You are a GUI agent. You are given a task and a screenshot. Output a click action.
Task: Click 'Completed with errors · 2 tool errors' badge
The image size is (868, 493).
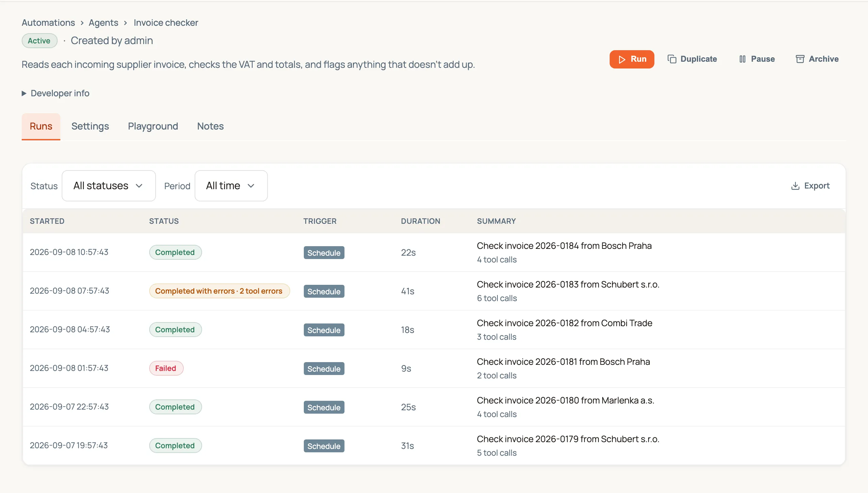tap(219, 291)
